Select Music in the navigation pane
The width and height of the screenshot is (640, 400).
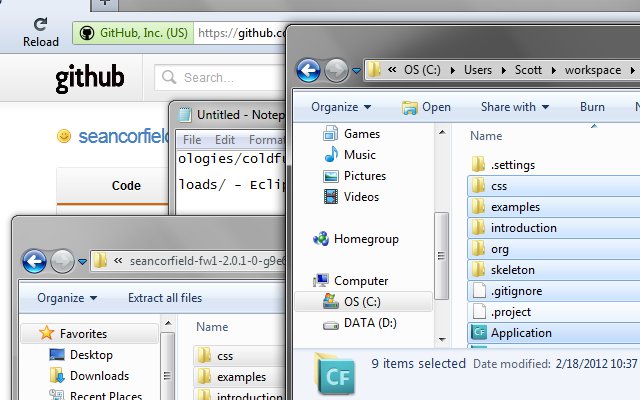[350, 155]
